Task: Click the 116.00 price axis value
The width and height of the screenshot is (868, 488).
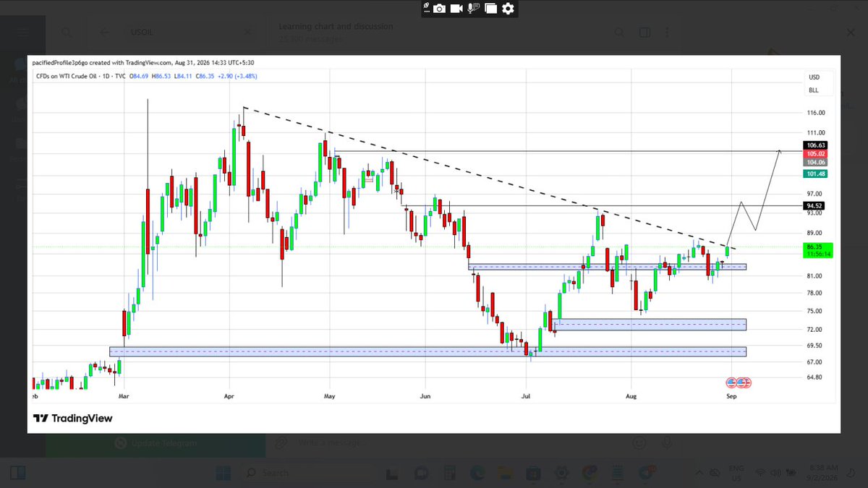Action: pos(816,113)
